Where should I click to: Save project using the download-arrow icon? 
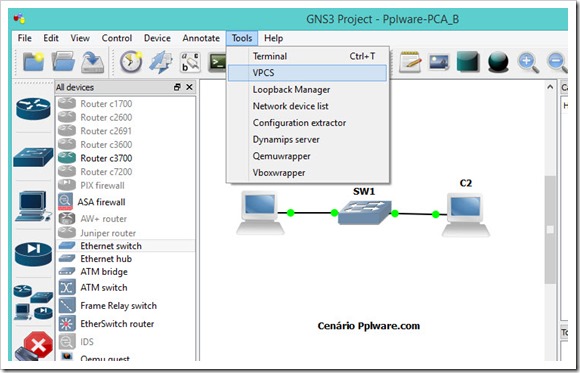(x=92, y=62)
